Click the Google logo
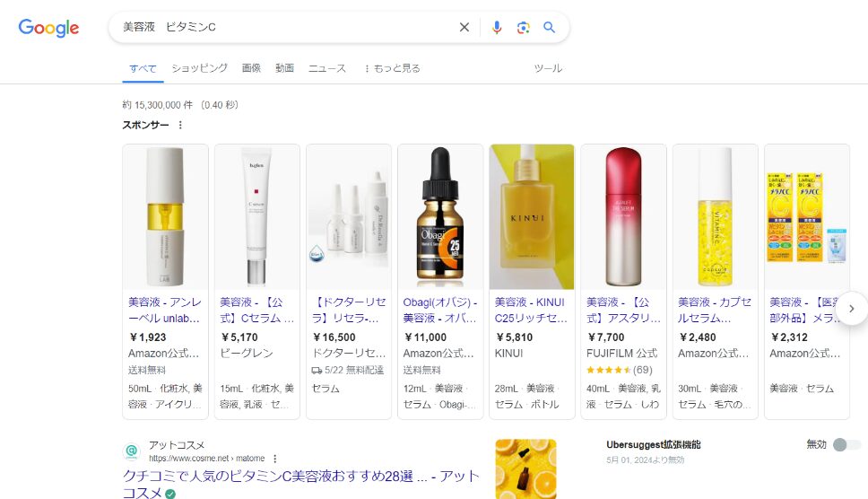This screenshot has width=868, height=499. click(48, 27)
